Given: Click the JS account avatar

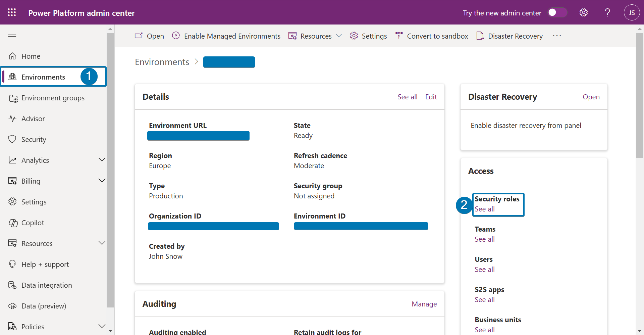Looking at the screenshot, I should pyautogui.click(x=632, y=13).
